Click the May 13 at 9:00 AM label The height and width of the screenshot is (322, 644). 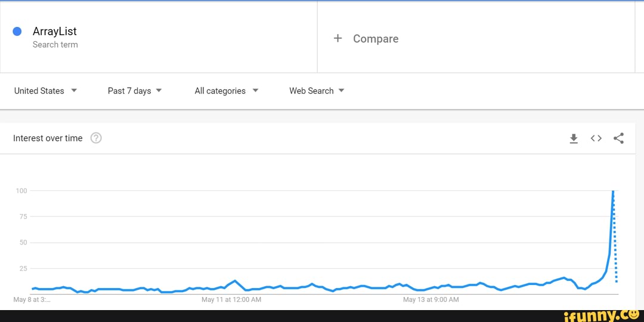[431, 300]
